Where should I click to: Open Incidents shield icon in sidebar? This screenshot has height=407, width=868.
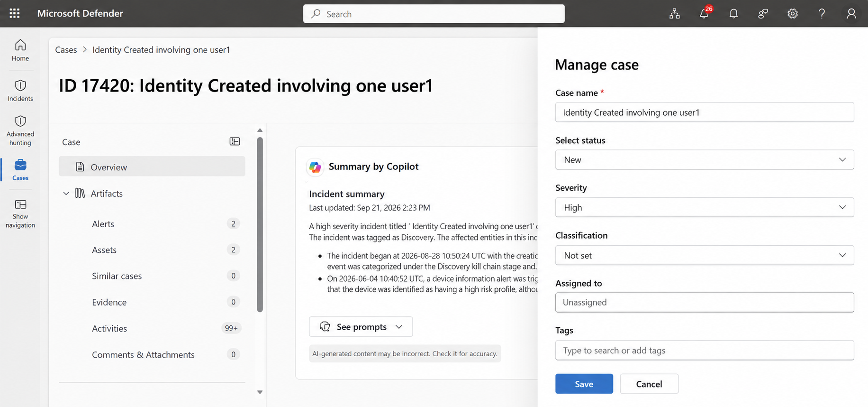20,85
